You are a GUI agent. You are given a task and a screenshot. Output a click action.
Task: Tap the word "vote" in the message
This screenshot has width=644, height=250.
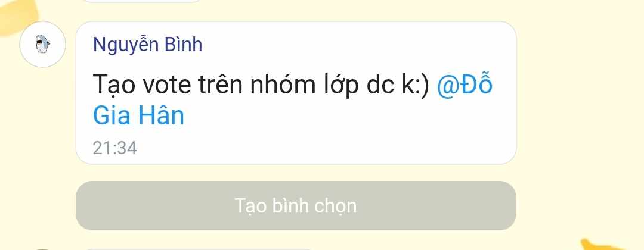tap(167, 85)
